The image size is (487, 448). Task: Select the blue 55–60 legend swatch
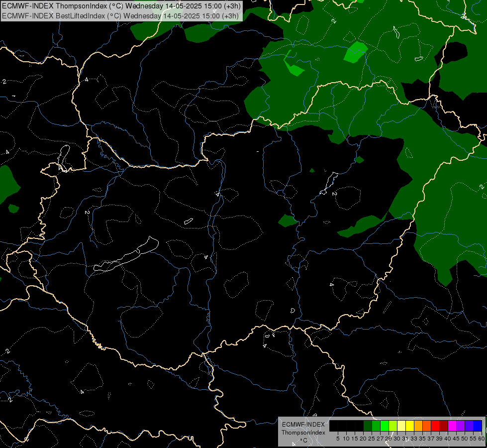(x=478, y=426)
